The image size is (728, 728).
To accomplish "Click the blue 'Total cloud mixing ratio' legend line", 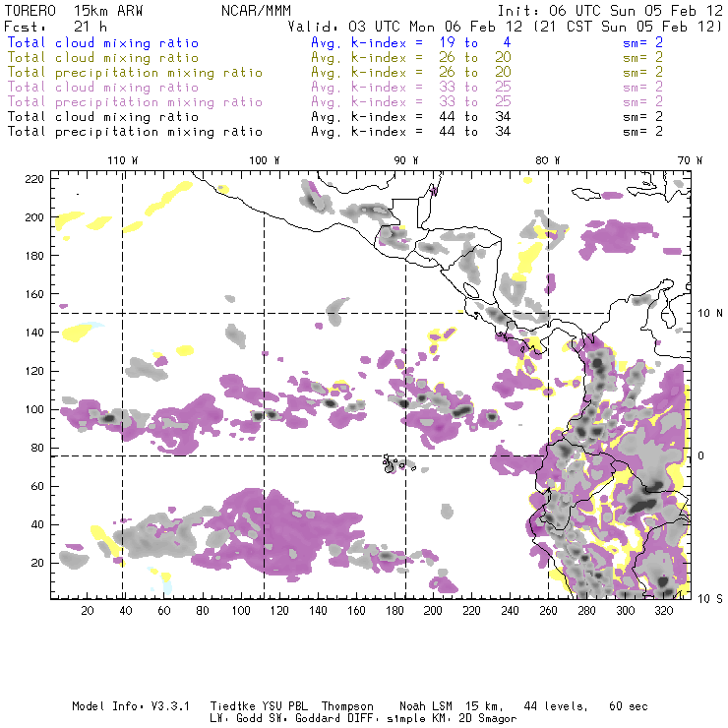I will (x=103, y=43).
